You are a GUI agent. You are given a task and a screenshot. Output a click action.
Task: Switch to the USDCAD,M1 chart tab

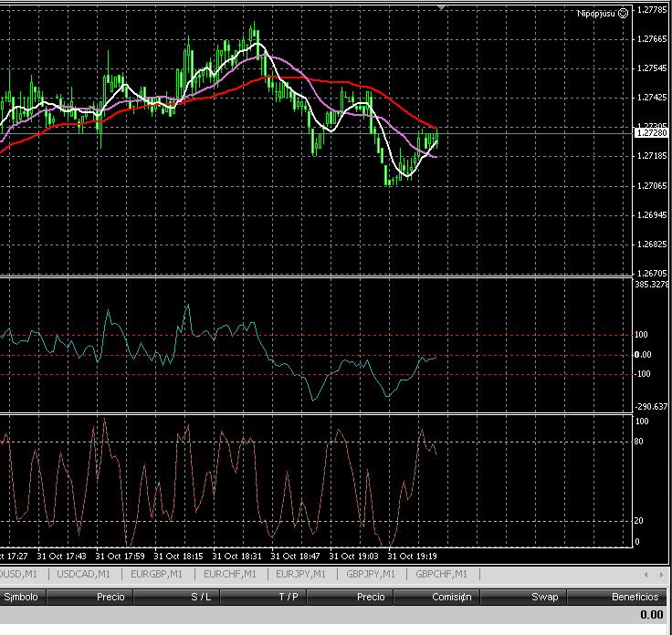(83, 574)
